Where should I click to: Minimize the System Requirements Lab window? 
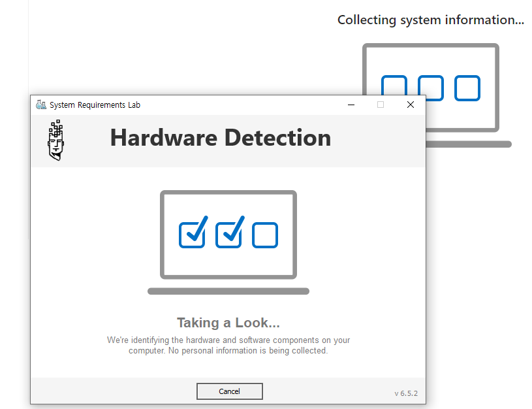(x=351, y=105)
